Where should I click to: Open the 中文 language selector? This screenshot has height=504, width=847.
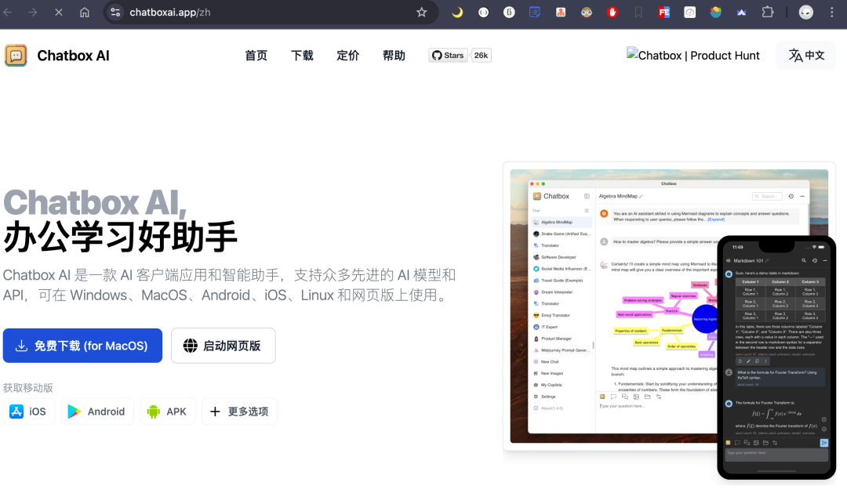click(x=806, y=55)
